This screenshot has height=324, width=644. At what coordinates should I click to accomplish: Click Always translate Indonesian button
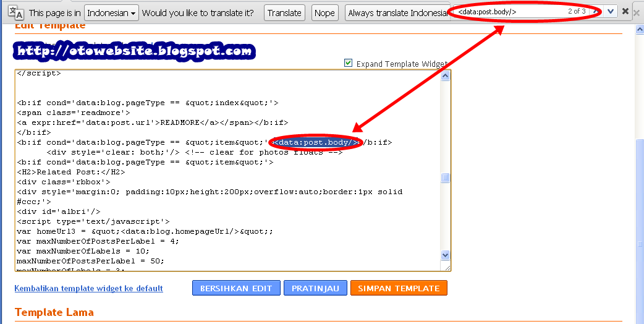point(397,13)
